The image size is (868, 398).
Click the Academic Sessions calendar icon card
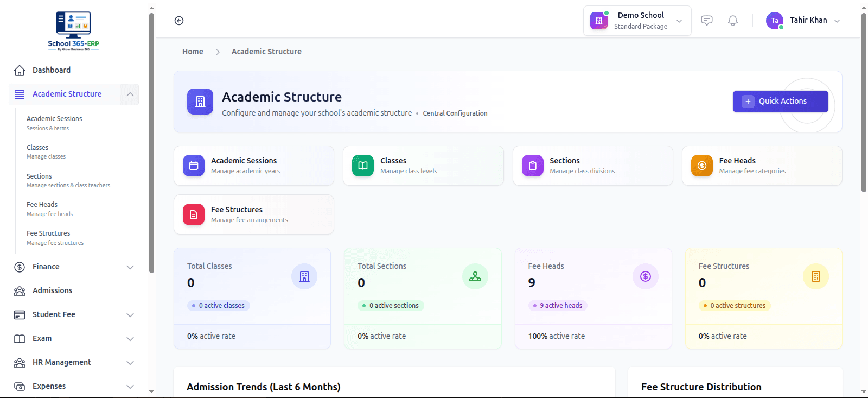pos(194,166)
